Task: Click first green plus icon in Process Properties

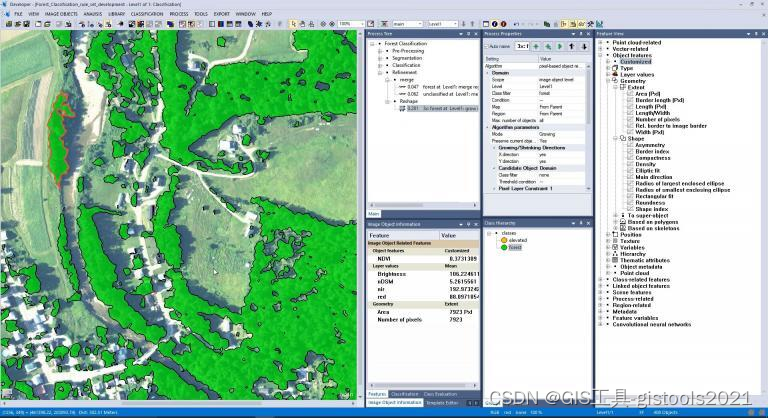Action: pos(536,47)
